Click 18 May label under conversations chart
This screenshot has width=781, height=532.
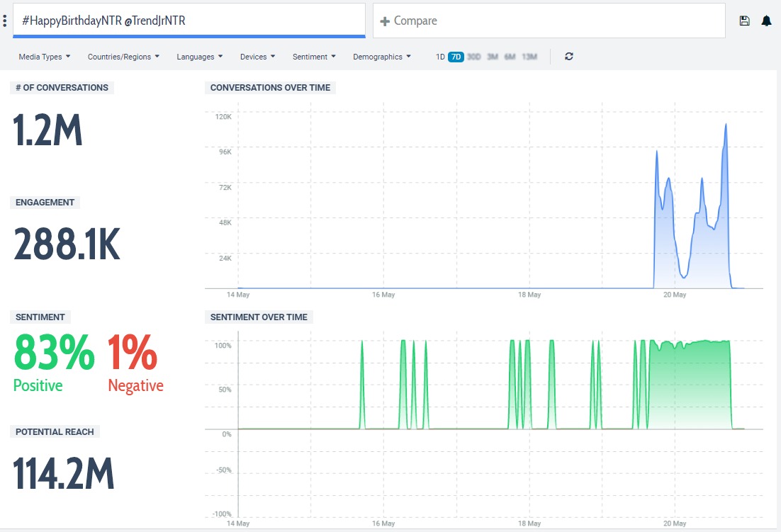pos(529,295)
